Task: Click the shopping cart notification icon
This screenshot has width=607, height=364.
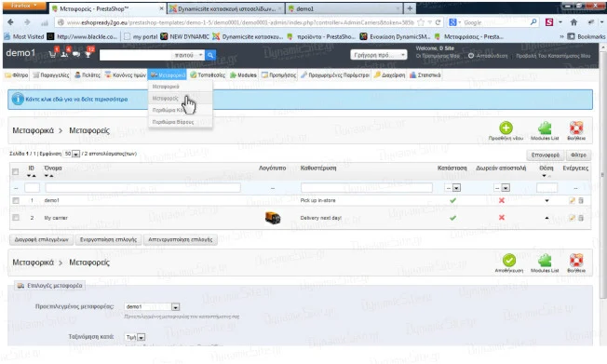Action: coord(53,54)
